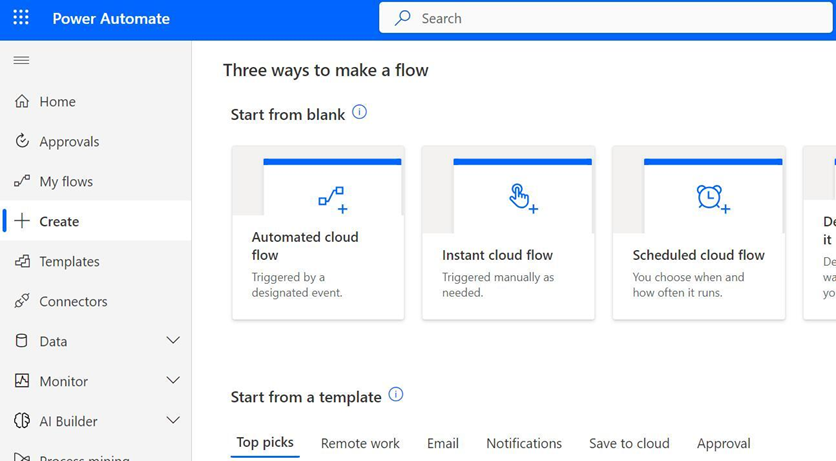Click 'You choose when and how often it runs.'
The height and width of the screenshot is (461, 836).
[688, 285]
